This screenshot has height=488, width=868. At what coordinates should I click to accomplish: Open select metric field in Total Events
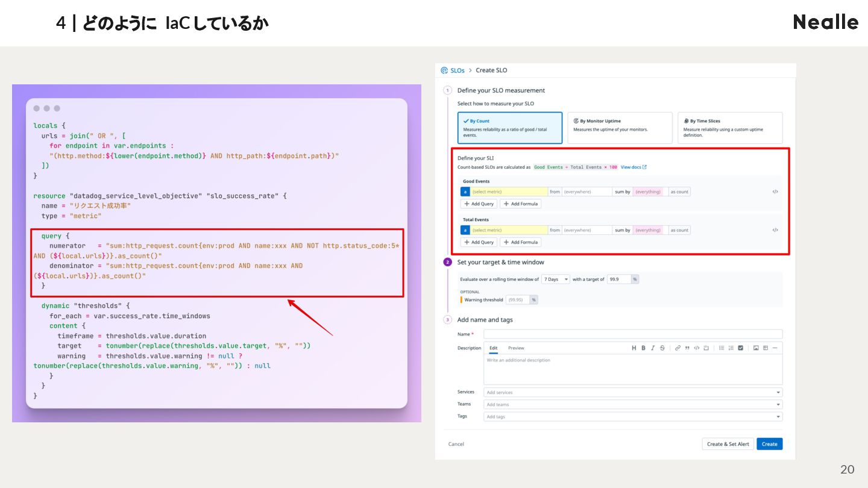coord(509,230)
